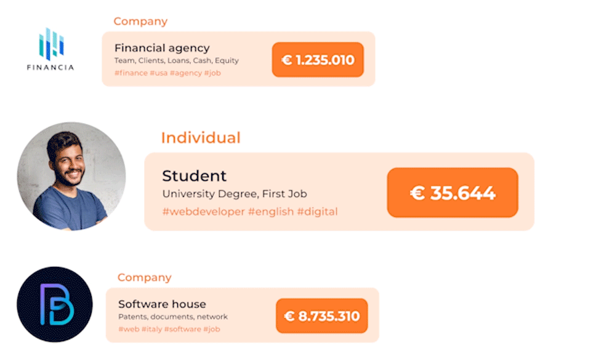
Task: Select the #digital hashtag
Action: pos(317,212)
